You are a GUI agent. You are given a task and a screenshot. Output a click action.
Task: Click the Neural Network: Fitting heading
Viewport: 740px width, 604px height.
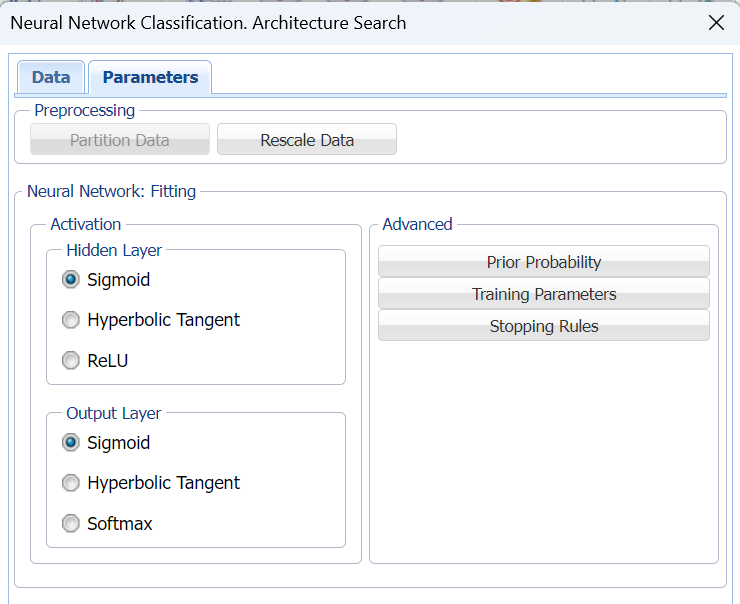112,191
